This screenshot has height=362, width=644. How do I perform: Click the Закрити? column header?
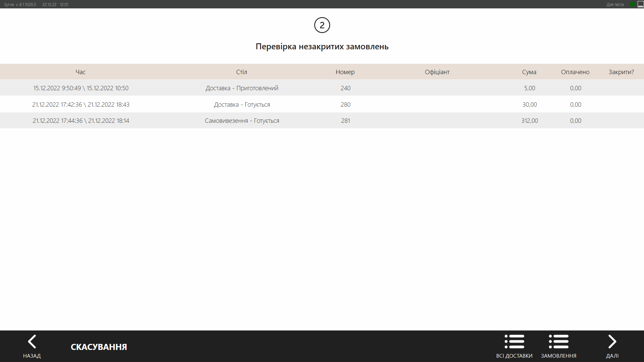coord(621,72)
